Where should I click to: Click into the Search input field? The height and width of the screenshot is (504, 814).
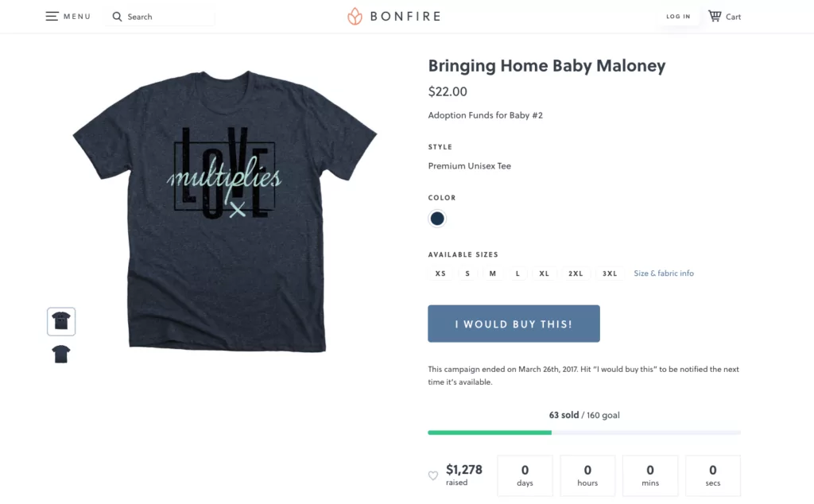[x=167, y=17]
